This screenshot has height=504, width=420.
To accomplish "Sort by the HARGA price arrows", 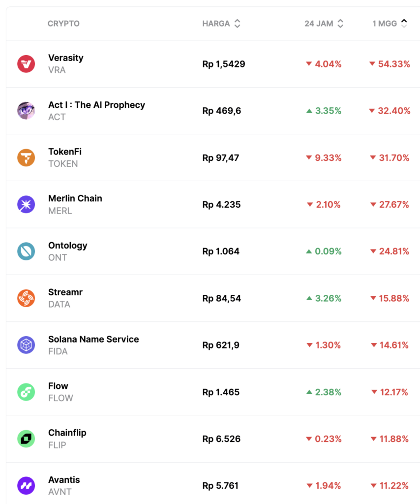I will 237,24.
